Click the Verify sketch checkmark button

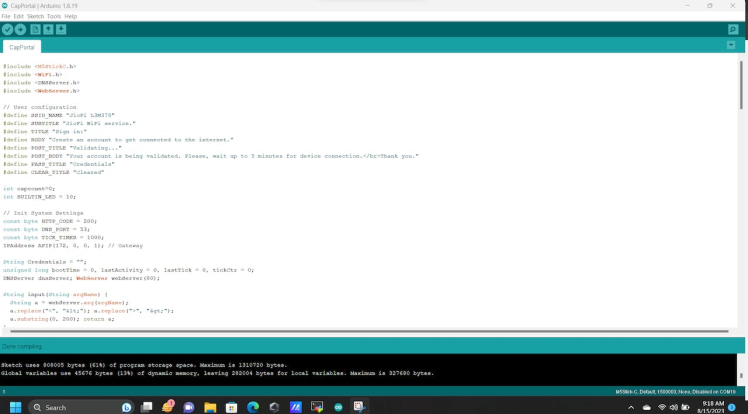(x=7, y=30)
